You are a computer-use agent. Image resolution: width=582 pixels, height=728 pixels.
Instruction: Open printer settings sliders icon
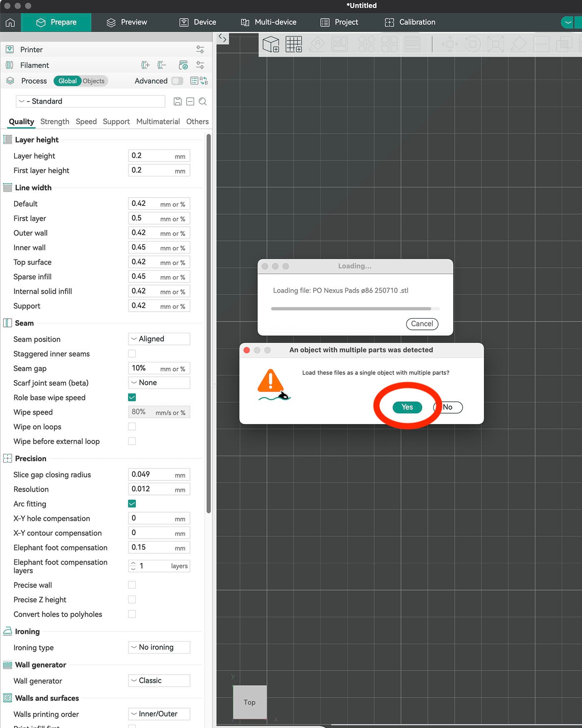200,50
